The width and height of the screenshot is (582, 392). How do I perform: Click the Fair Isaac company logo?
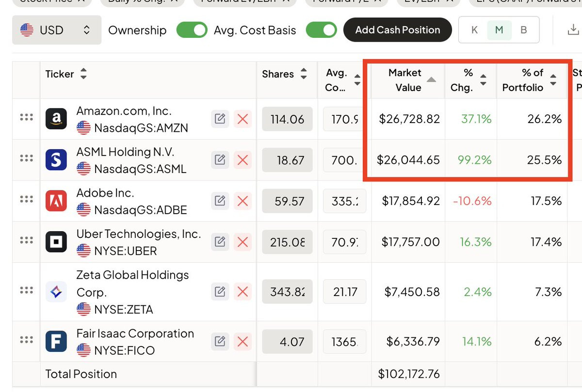pos(56,341)
